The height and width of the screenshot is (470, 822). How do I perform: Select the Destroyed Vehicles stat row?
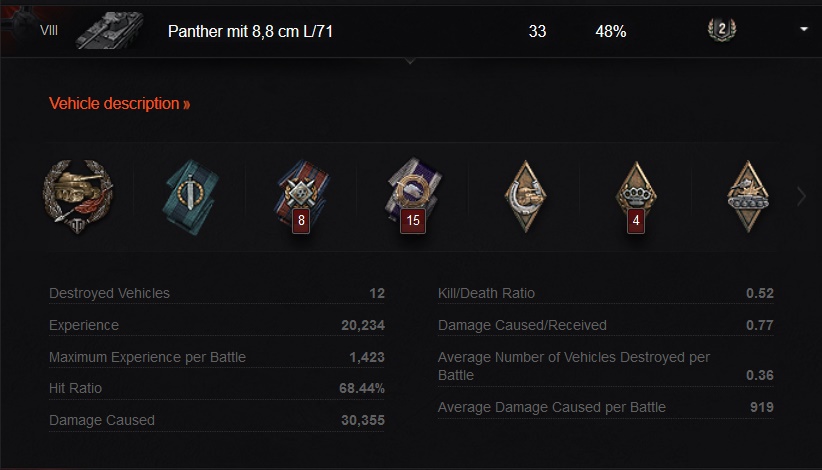[x=216, y=293]
